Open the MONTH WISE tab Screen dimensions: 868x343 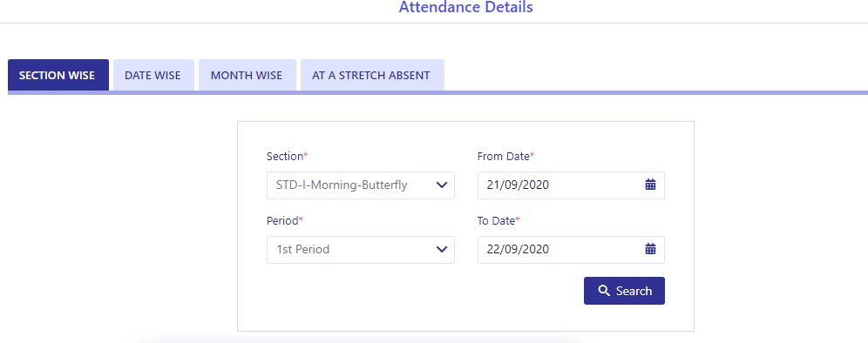tap(247, 75)
